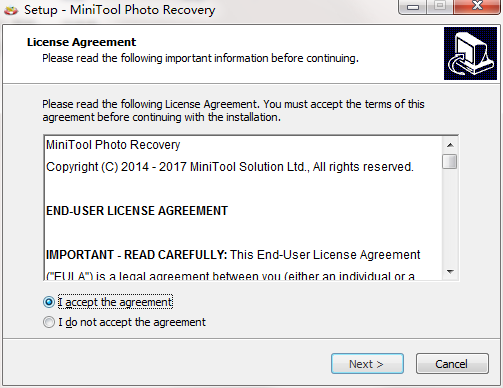Minimize the setup window

click(413, 7)
